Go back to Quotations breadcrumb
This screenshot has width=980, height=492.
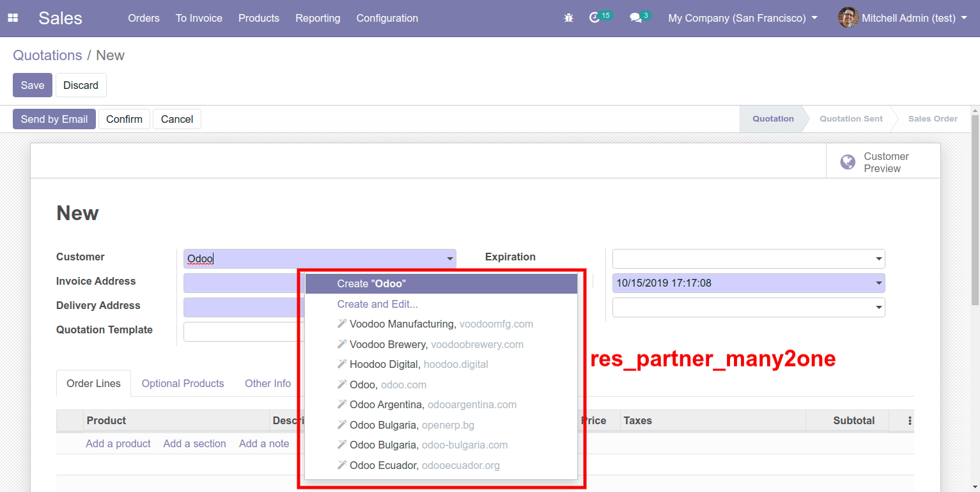tap(47, 56)
